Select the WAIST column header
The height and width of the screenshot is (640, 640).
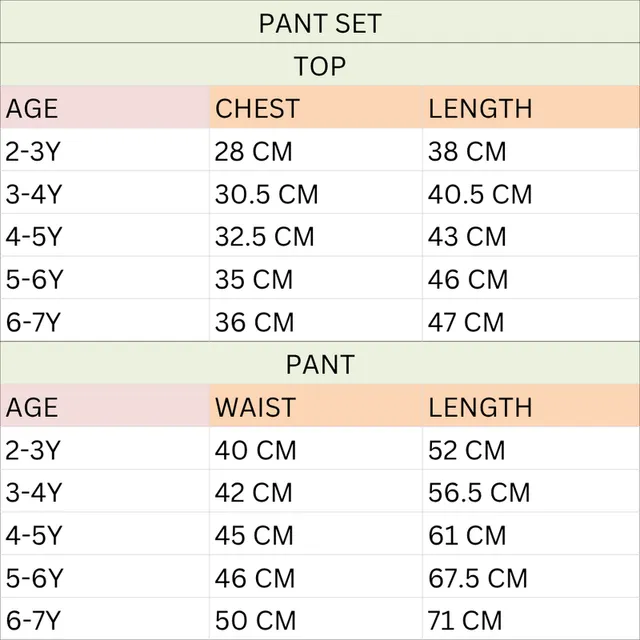316,406
